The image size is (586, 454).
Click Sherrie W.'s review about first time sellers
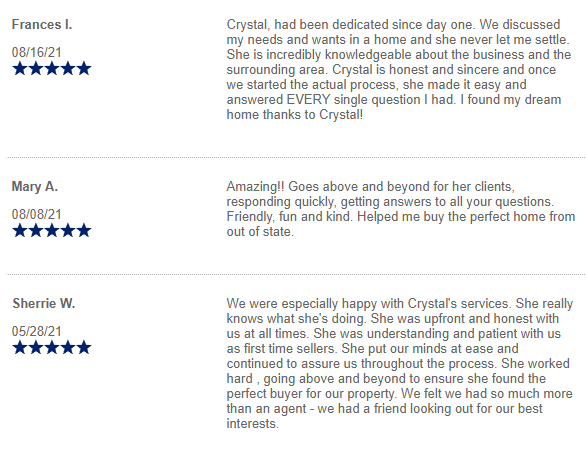coord(400,364)
